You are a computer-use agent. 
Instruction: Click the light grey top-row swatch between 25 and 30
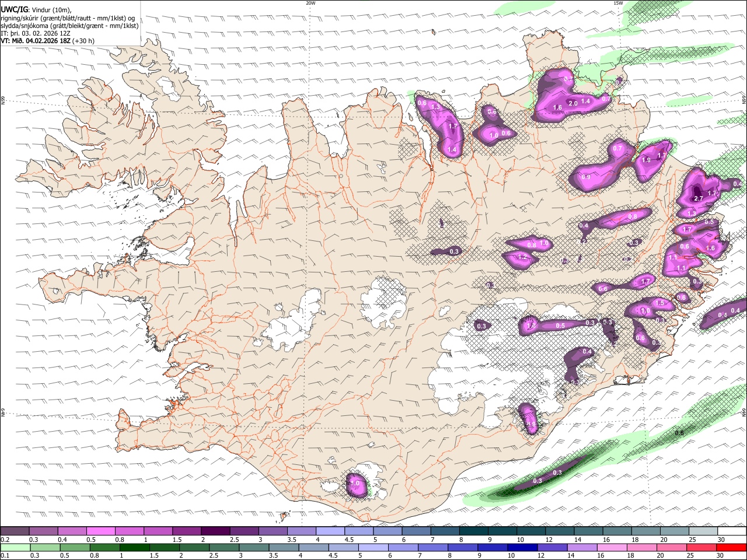703,531
